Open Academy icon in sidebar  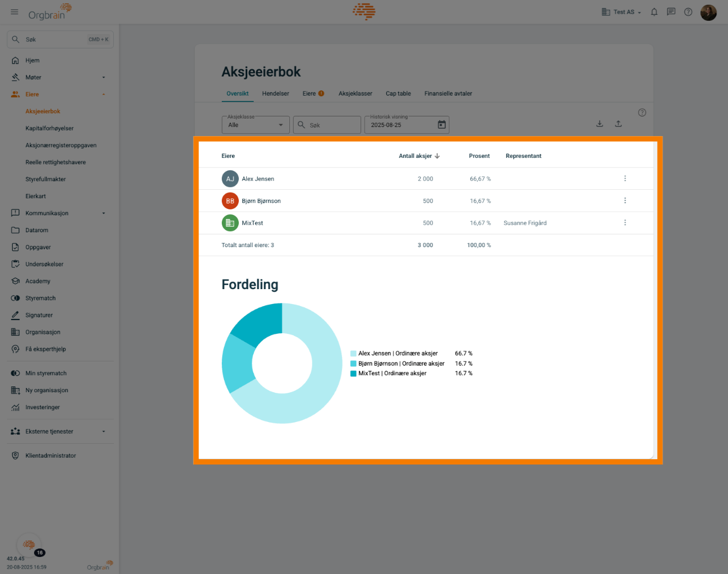coord(15,281)
